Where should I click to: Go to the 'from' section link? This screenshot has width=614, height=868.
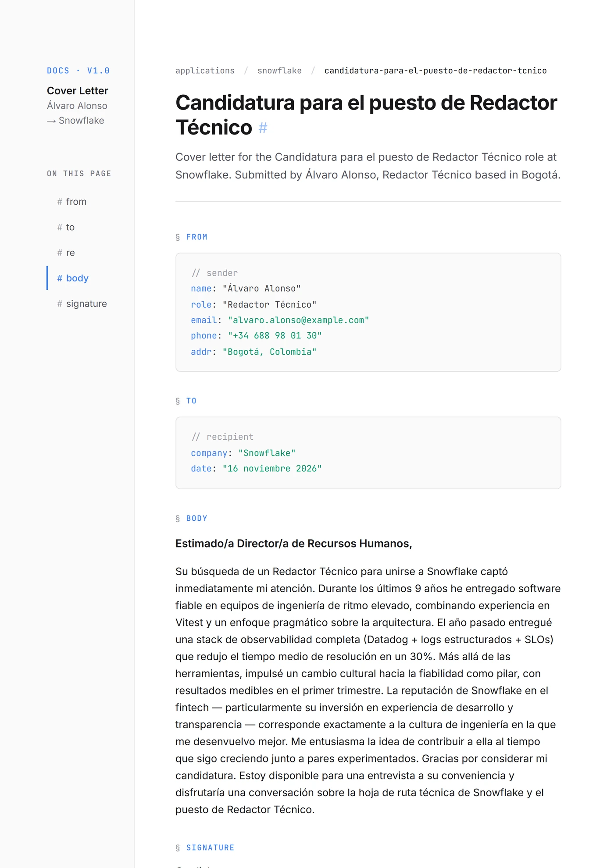71,202
